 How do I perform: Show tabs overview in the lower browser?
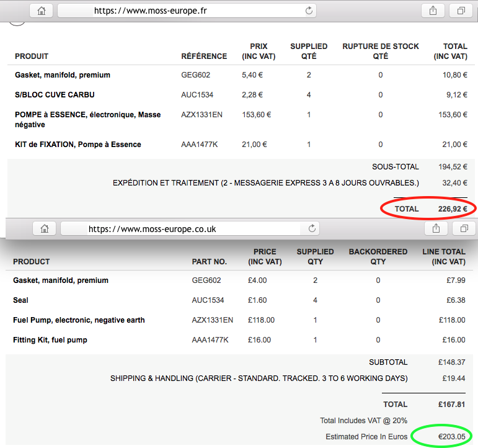pos(464,228)
